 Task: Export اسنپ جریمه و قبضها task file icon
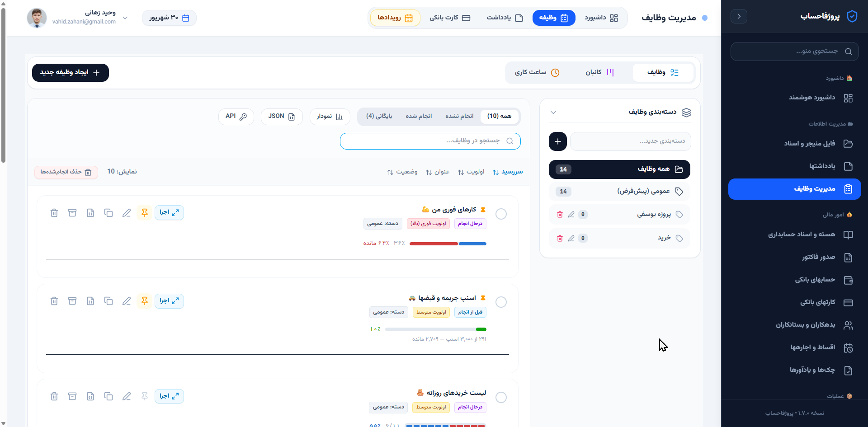90,301
